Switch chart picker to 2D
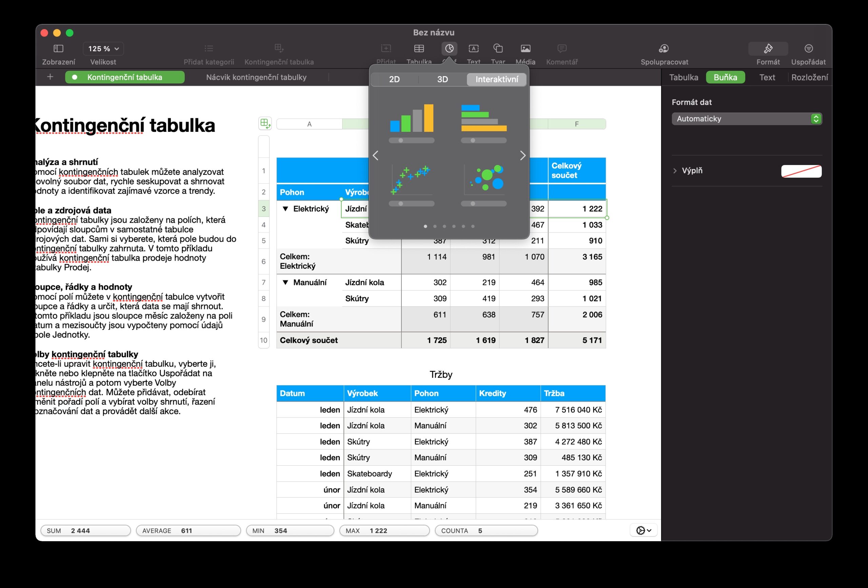 394,79
